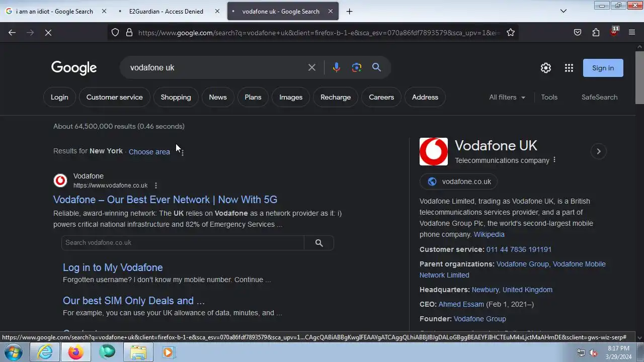
Task: Open more options for vodafone.co.uk result
Action: click(x=156, y=186)
